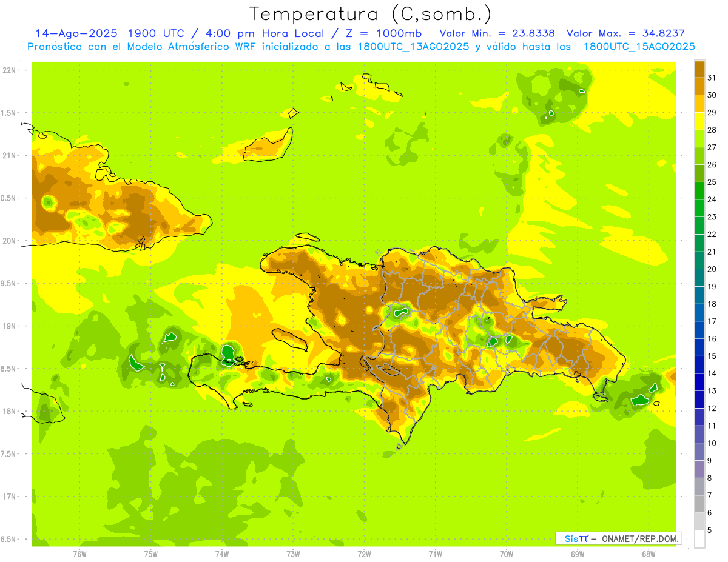Select the dark brown swatch above colorbar 31
728x562 pixels.
point(699,69)
